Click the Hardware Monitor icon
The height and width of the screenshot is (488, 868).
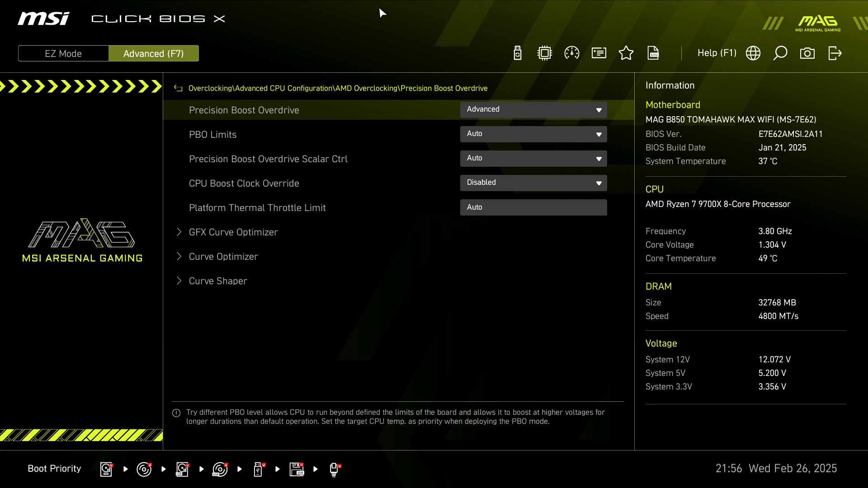click(x=572, y=53)
